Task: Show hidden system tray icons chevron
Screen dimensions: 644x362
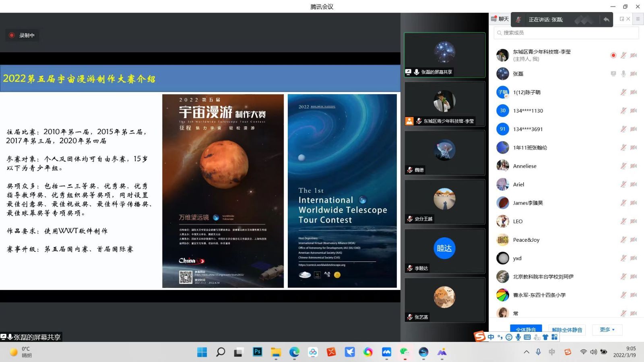Action: 526,352
